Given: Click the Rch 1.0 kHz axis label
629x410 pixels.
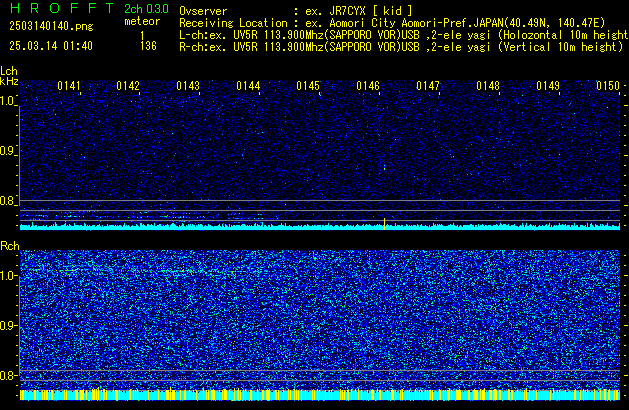Looking at the screenshot, I should tap(8, 276).
